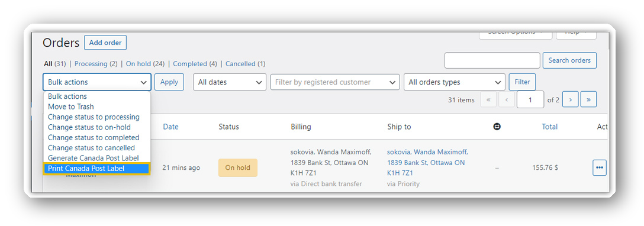Filter orders by Cancelled (1)
Viewport: 644px width, 226px height.
(x=246, y=64)
